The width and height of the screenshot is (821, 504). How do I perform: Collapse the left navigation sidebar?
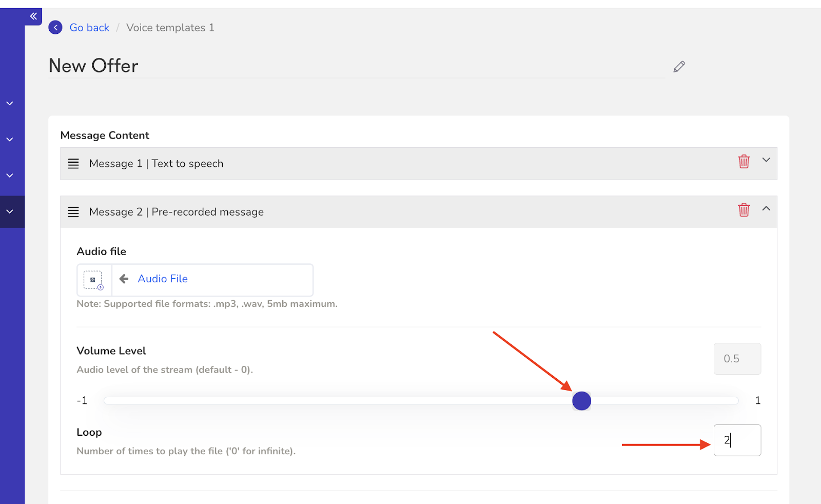click(34, 16)
